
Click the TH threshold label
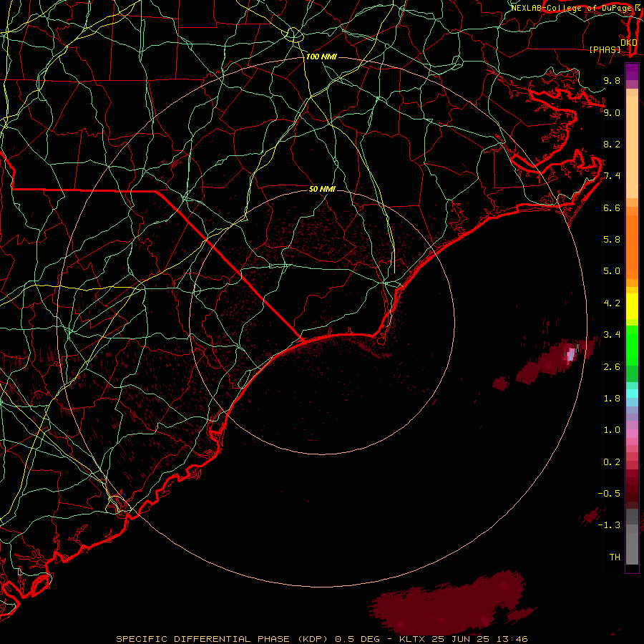pos(615,557)
